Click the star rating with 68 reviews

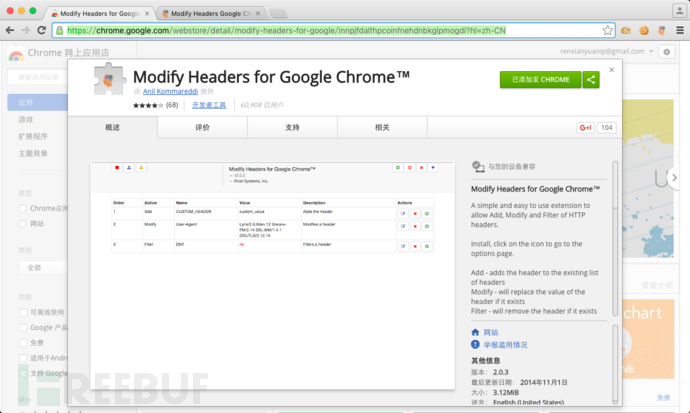[155, 105]
